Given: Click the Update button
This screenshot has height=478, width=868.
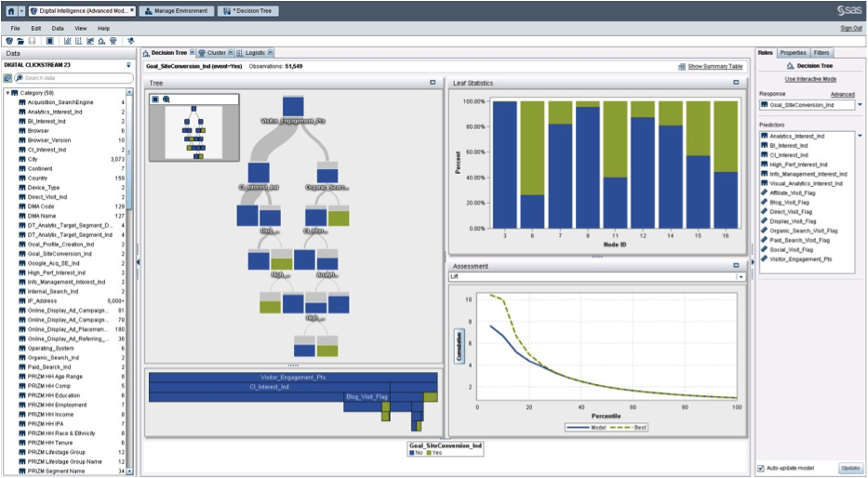Looking at the screenshot, I should [850, 468].
